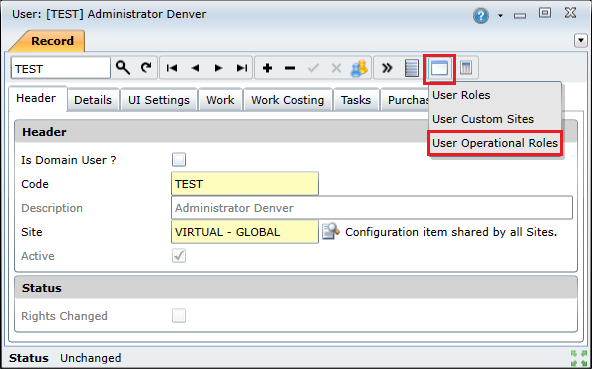Switch to the Tasks tab
This screenshot has height=369, width=592.
point(356,100)
